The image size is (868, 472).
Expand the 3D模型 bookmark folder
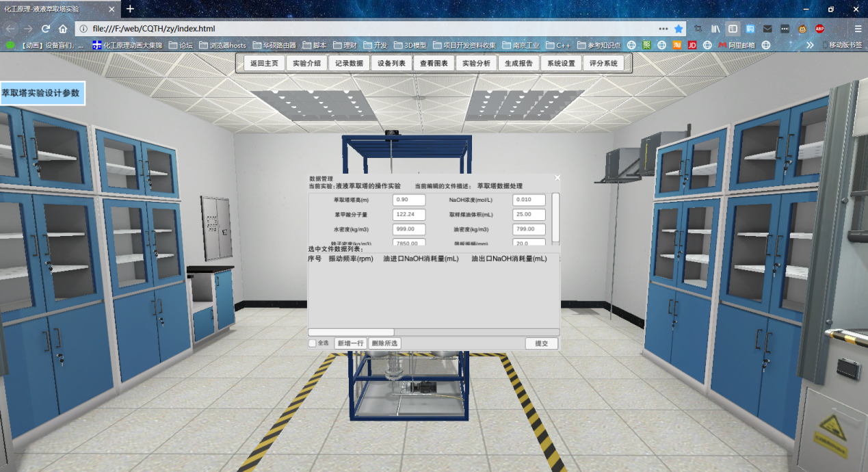(x=409, y=45)
